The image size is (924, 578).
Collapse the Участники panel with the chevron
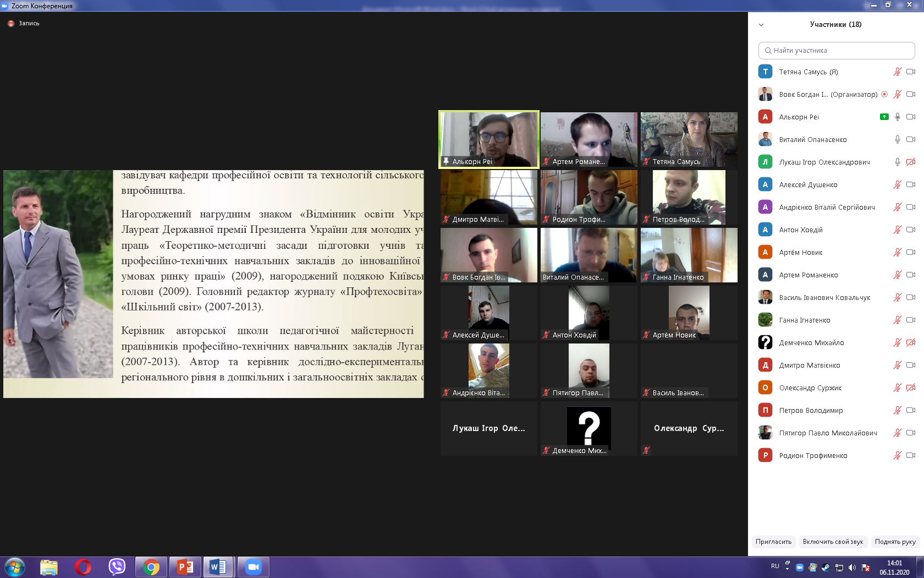[x=761, y=25]
